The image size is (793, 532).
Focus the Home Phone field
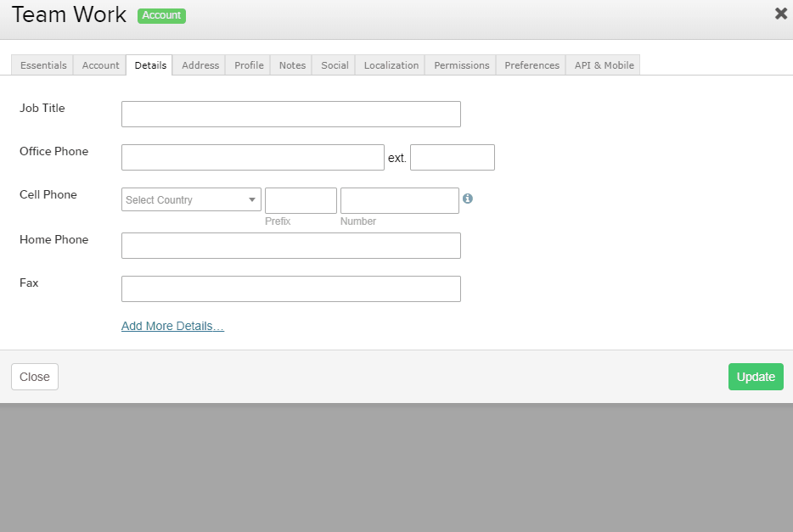(291, 245)
